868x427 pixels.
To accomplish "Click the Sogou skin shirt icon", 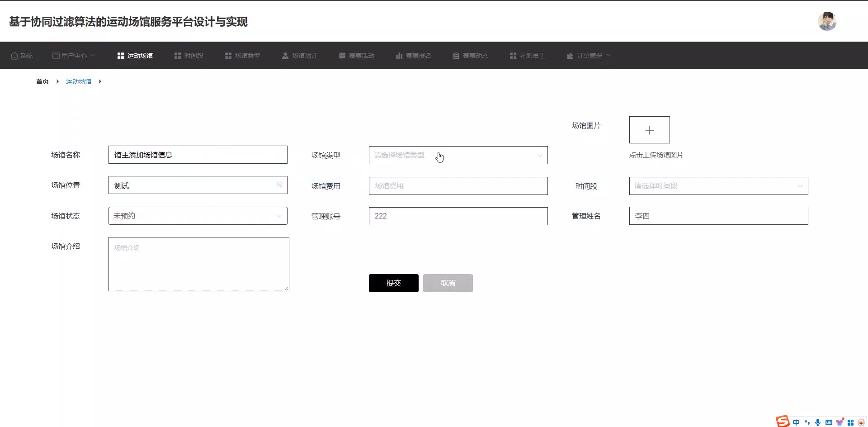I will [x=840, y=422].
